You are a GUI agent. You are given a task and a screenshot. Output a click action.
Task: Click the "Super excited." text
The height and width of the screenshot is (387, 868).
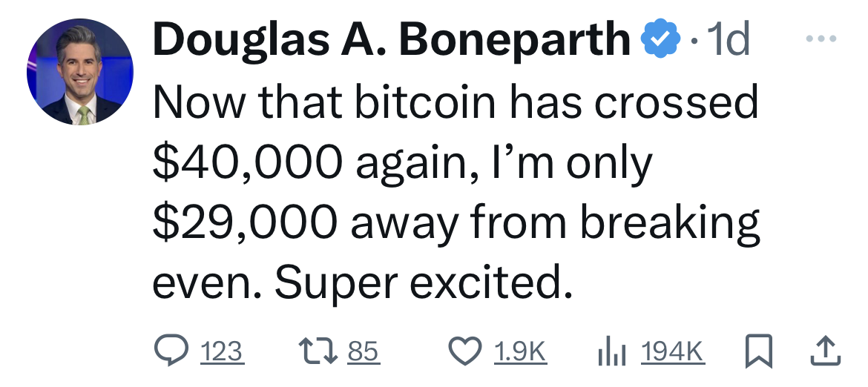416,282
